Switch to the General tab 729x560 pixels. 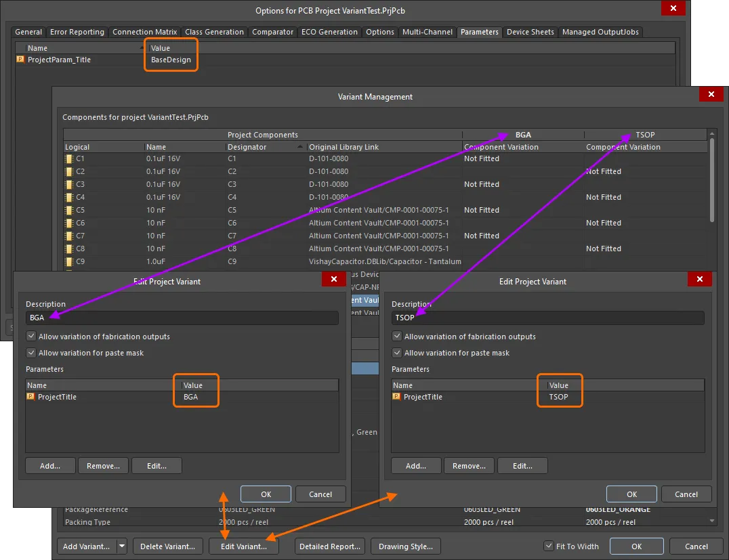pos(28,32)
